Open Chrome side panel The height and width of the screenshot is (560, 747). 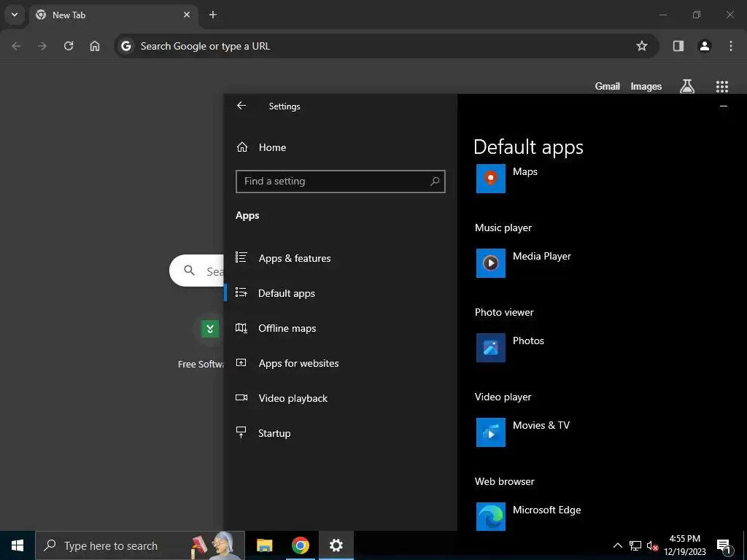(678, 46)
